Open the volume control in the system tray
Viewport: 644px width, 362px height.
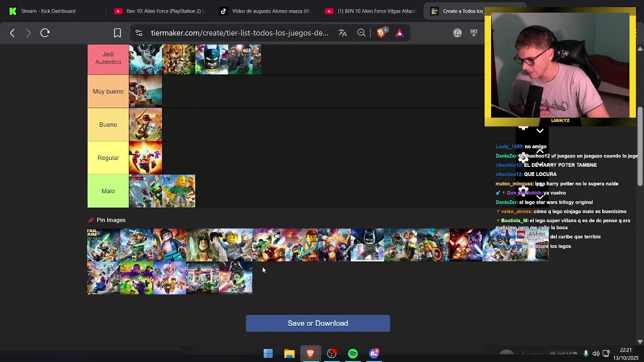click(x=596, y=354)
